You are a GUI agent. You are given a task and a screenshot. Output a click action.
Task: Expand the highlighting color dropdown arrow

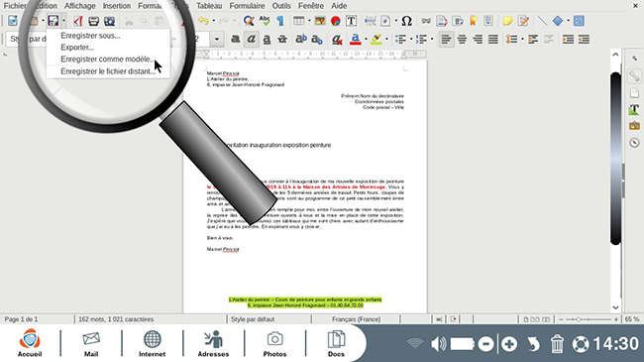coord(386,39)
